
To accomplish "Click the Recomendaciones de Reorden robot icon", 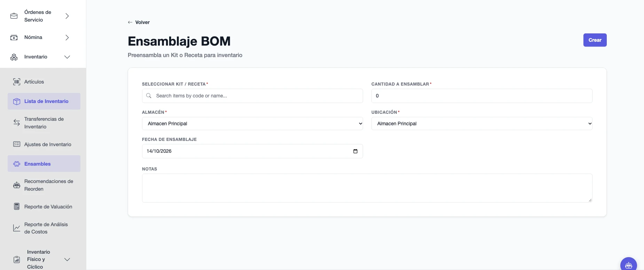I will click(17, 185).
